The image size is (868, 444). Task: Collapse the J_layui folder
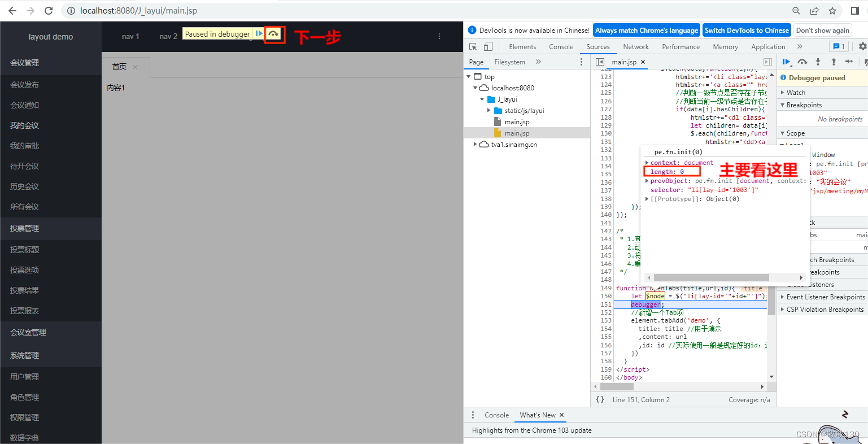click(482, 99)
